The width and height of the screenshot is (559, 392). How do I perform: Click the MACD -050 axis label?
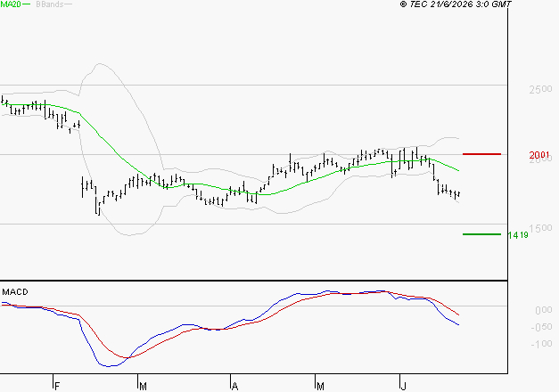point(541,327)
